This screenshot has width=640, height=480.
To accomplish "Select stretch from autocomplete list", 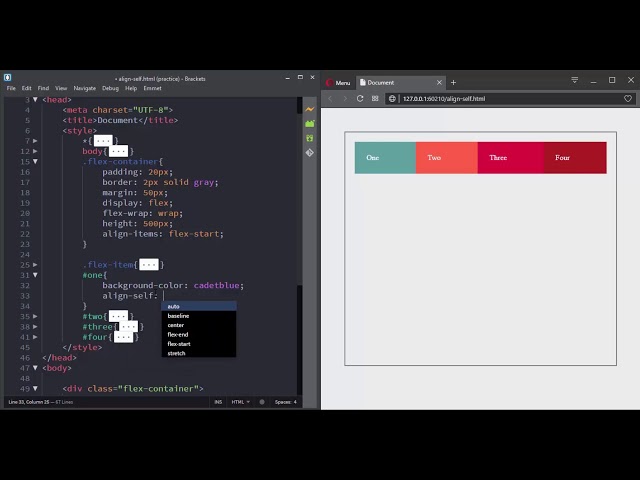I will click(x=199, y=353).
